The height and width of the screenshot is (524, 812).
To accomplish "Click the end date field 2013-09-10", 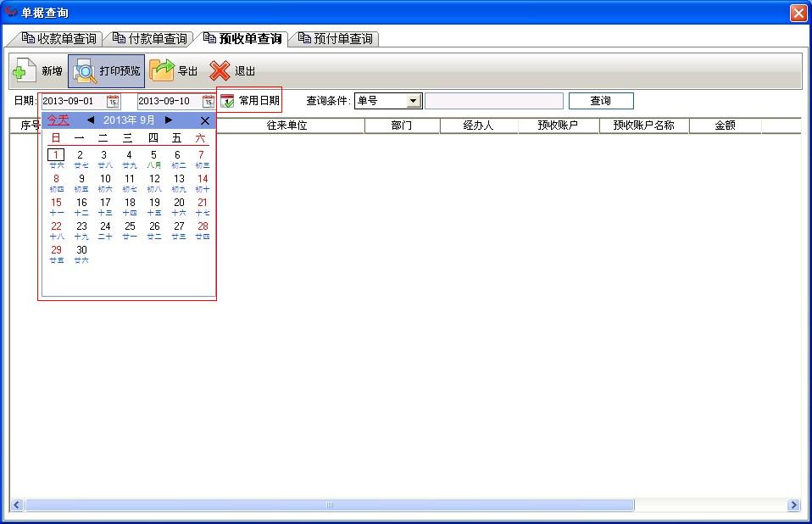I will 170,101.
